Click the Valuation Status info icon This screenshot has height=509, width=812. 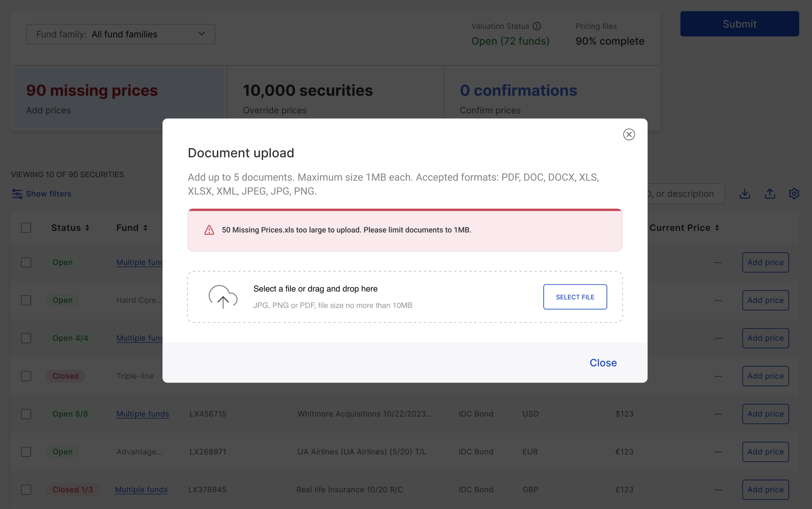(x=537, y=26)
